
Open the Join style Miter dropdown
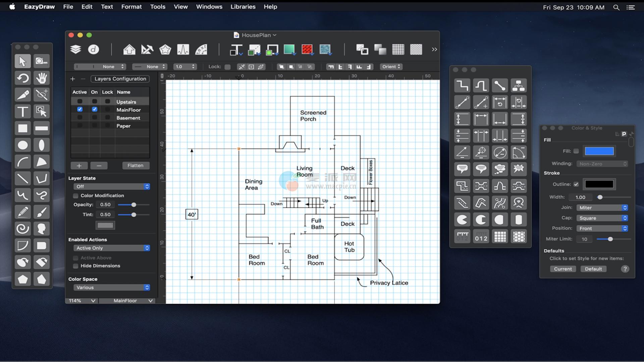coord(602,207)
